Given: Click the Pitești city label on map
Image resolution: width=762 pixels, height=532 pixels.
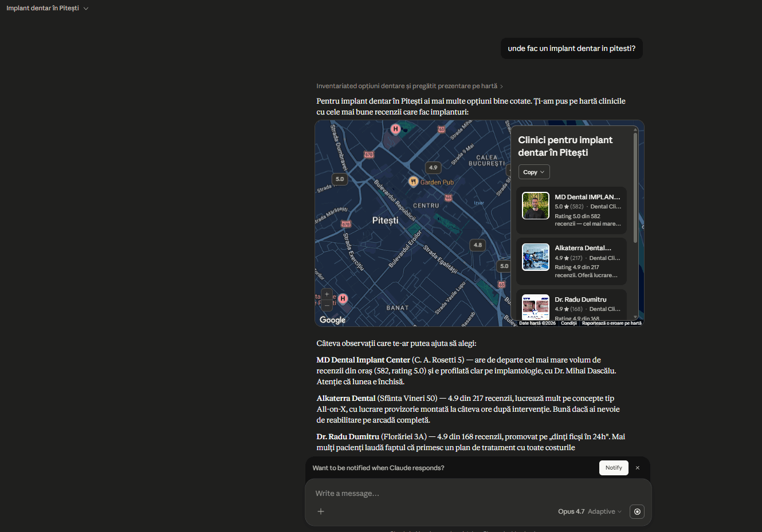Looking at the screenshot, I should [x=385, y=220].
